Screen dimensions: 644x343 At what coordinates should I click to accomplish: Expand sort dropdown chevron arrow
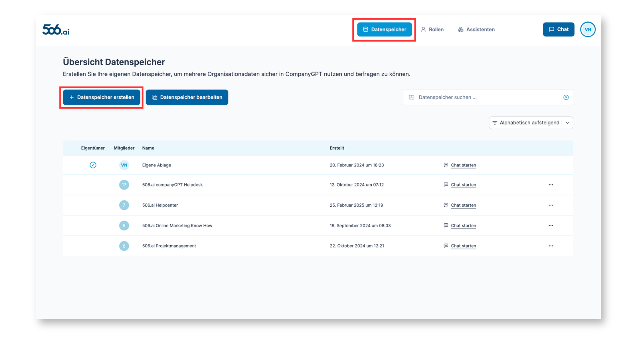[567, 123]
